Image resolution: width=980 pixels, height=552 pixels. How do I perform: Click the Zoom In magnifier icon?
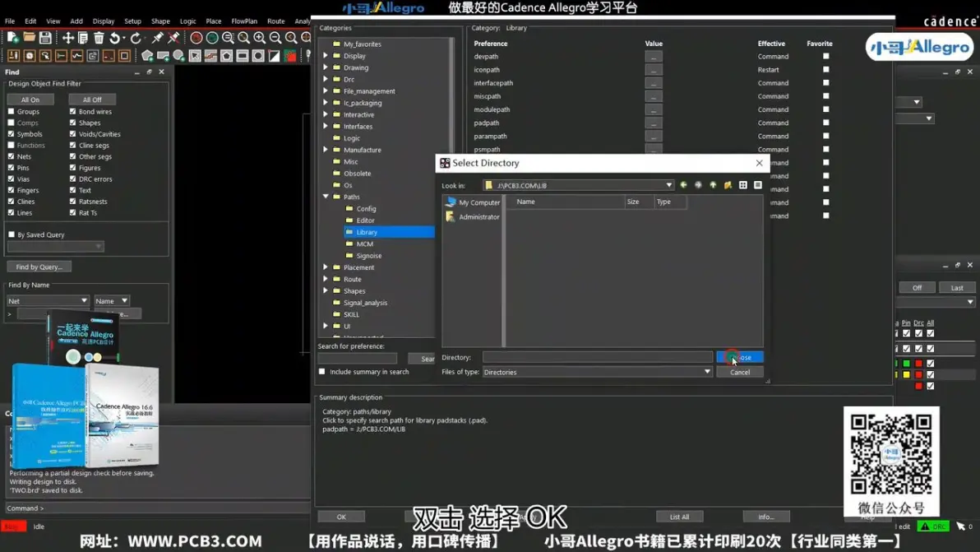point(259,38)
